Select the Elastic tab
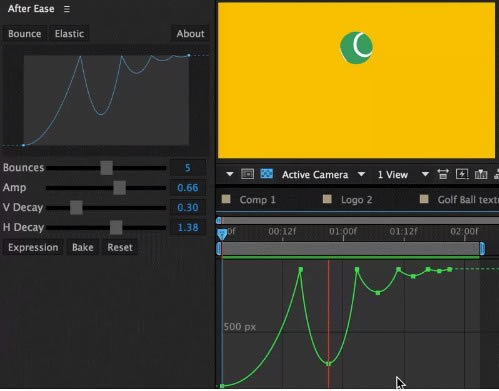499x391 pixels. click(69, 34)
